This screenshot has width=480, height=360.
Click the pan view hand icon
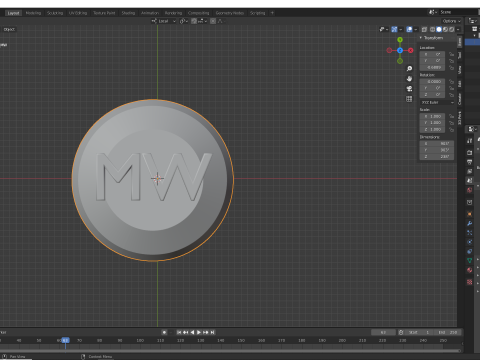pyautogui.click(x=409, y=79)
